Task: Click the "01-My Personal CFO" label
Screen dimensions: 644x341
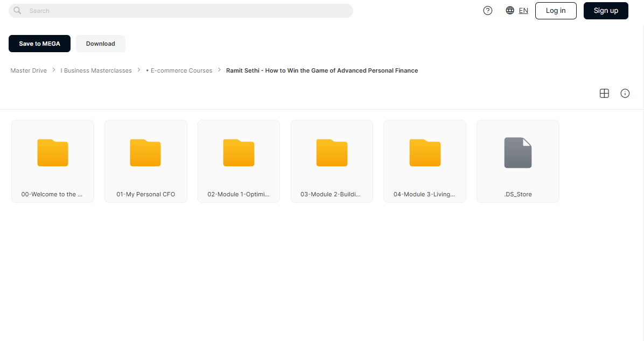Action: click(146, 195)
